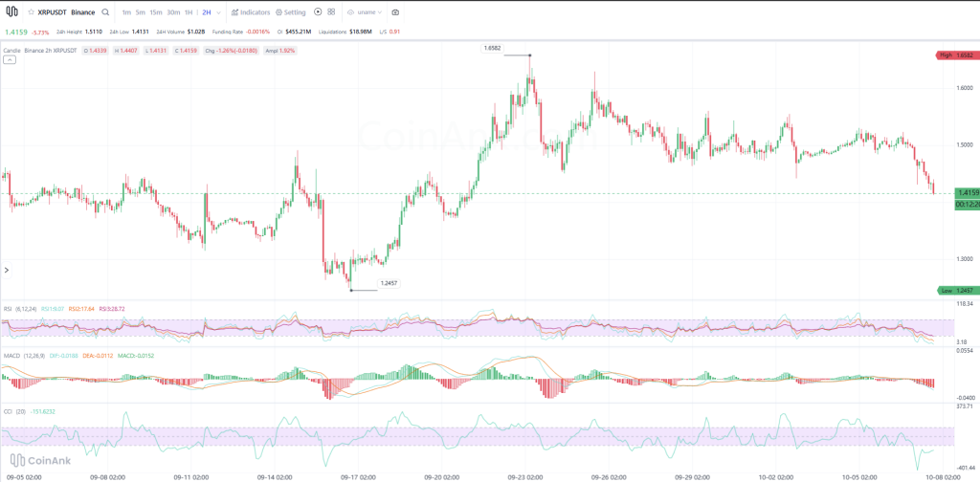
Task: Click the L 1.4131 legend low value
Action: click(156, 50)
